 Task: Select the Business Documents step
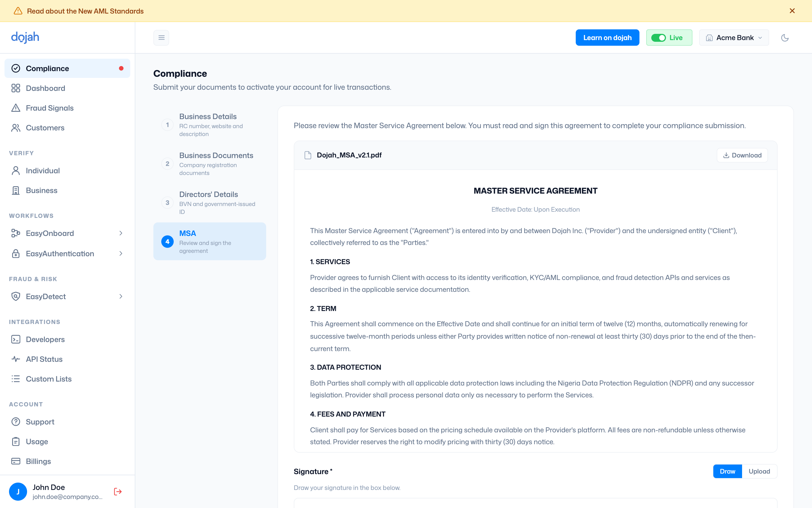pyautogui.click(x=210, y=164)
